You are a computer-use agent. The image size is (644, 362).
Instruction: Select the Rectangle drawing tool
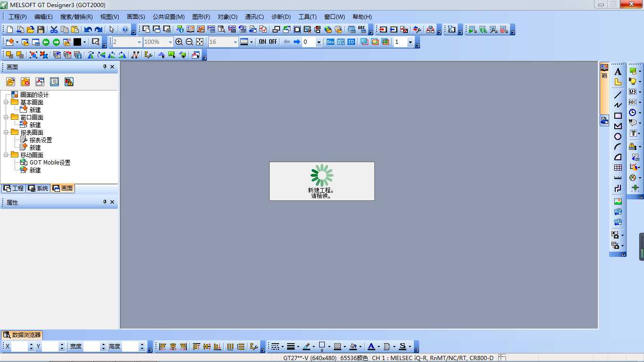pyautogui.click(x=618, y=115)
